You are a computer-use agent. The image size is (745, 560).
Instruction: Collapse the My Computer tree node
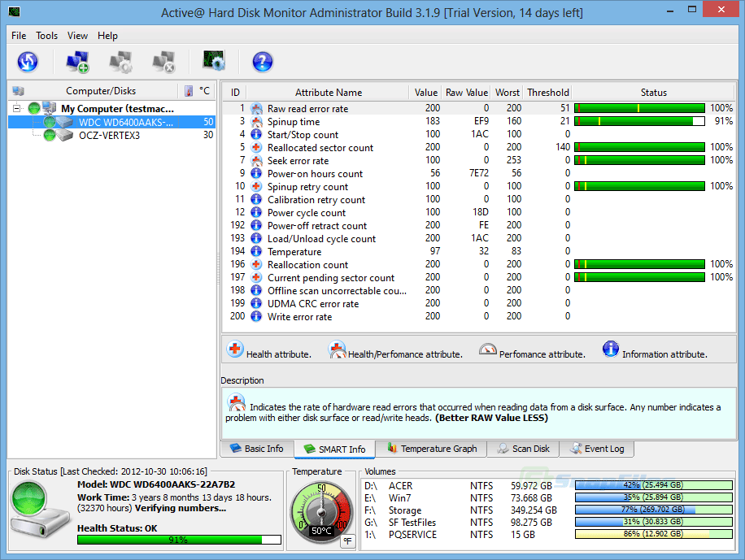tap(19, 107)
